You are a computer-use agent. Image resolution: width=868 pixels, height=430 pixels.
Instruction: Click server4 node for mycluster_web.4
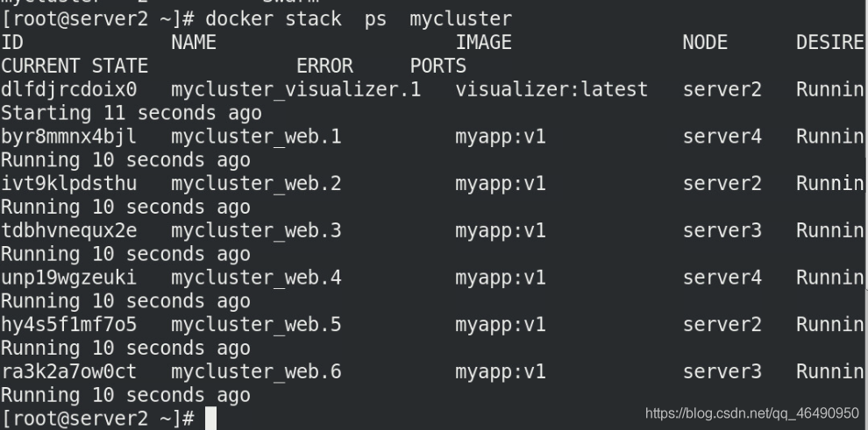pos(722,278)
